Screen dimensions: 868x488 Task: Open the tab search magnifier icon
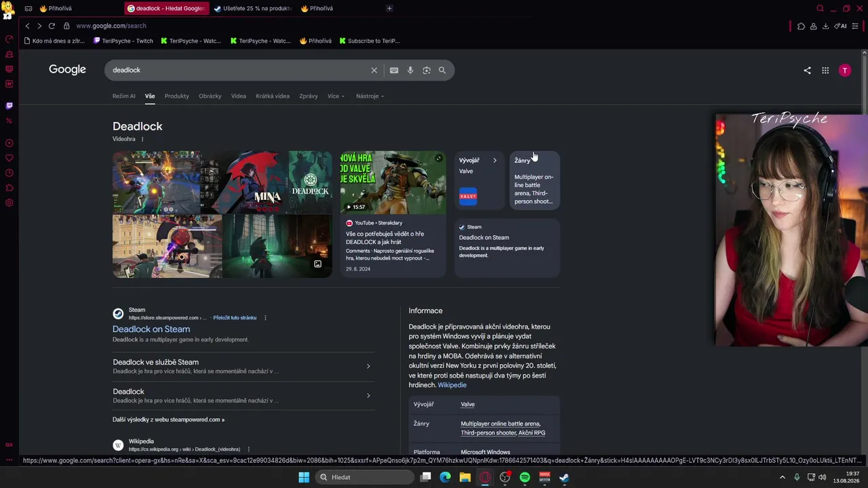820,8
